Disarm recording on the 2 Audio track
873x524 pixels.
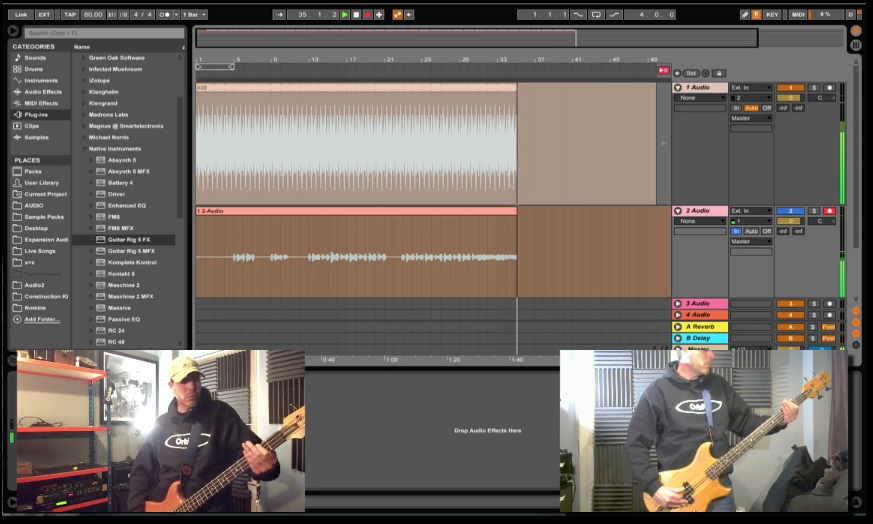[830, 211]
